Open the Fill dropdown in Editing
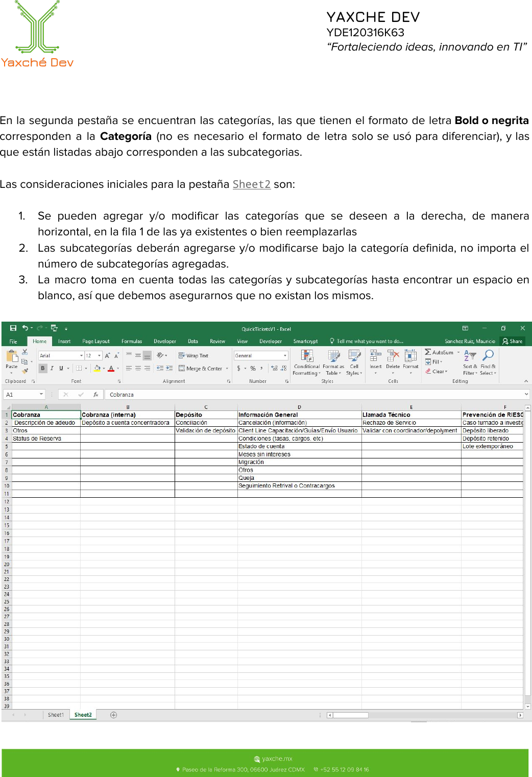The width and height of the screenshot is (532, 777). [434, 361]
